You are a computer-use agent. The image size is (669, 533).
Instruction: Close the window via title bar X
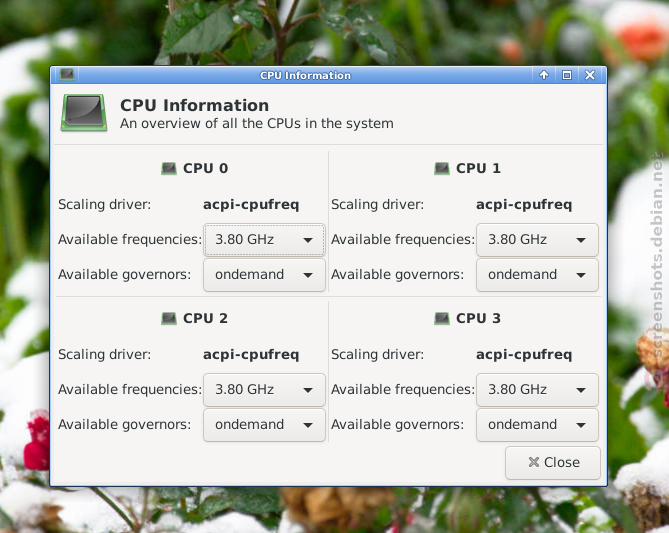point(590,76)
